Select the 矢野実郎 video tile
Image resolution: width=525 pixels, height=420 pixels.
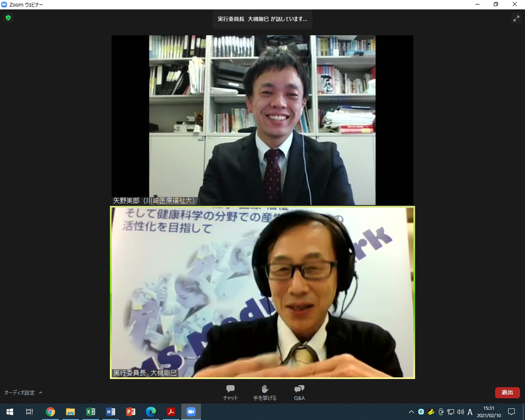tap(262, 120)
